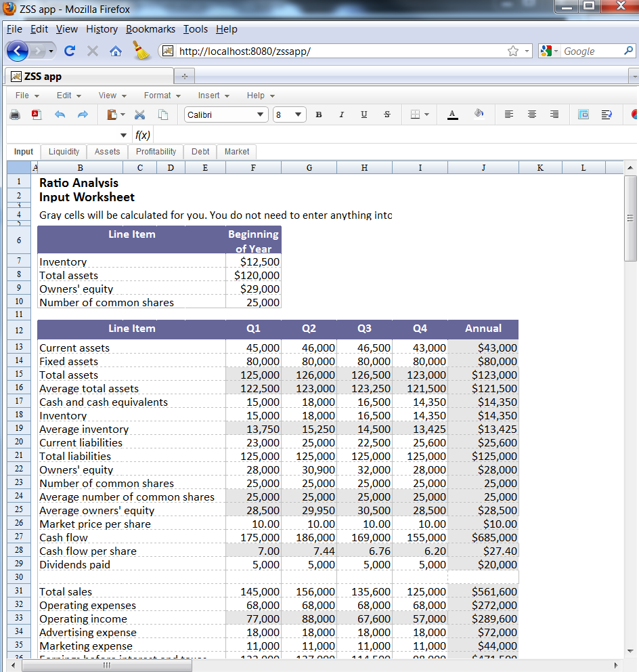Click the wrap text icon
639x672 pixels.
click(x=607, y=114)
